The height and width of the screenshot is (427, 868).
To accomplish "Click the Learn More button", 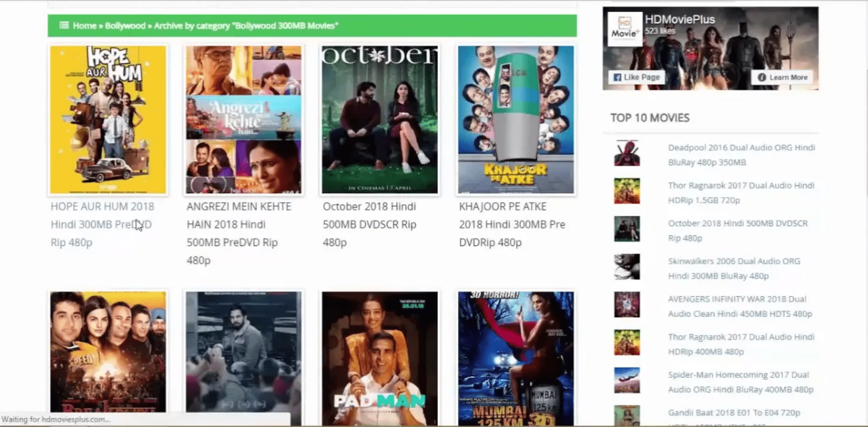I will (x=783, y=77).
